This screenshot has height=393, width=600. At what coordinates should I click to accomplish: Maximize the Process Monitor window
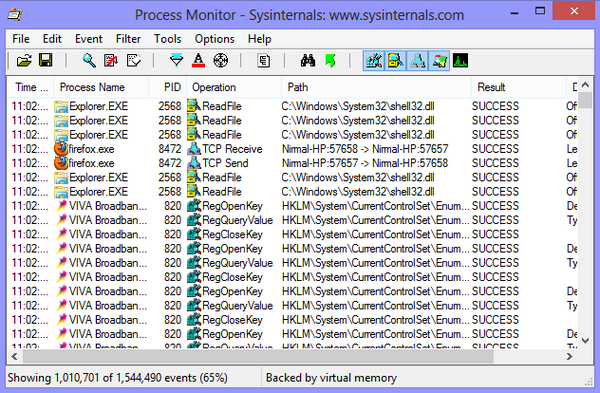click(x=540, y=11)
